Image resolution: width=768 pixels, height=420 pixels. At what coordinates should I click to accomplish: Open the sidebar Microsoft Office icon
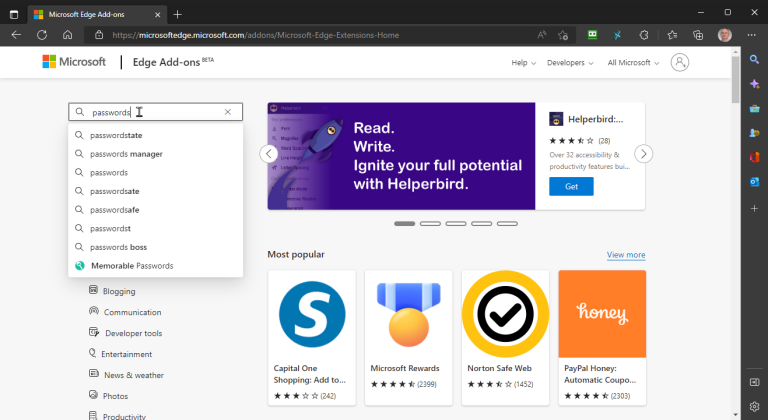point(754,157)
